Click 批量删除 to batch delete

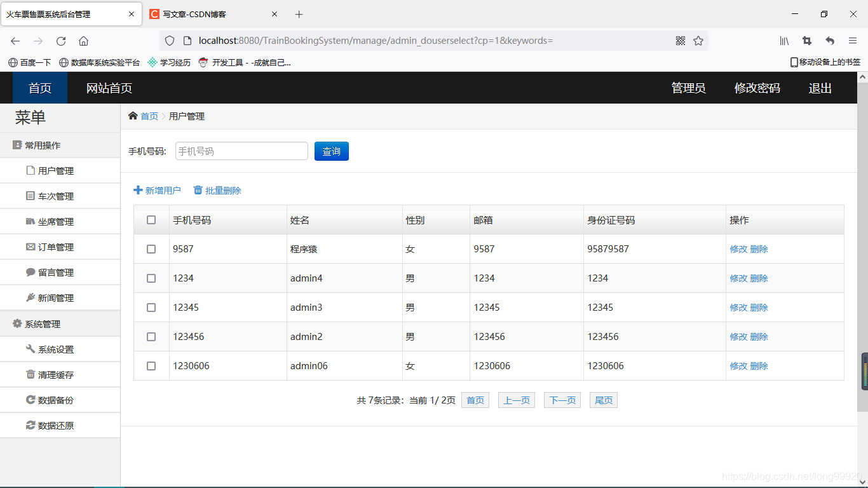[217, 191]
